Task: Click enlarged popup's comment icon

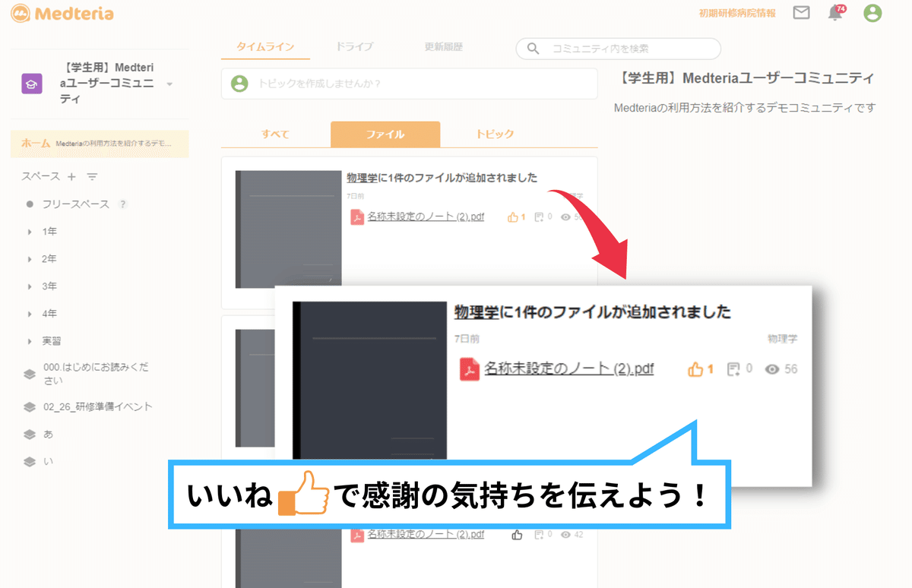Action: (x=733, y=369)
